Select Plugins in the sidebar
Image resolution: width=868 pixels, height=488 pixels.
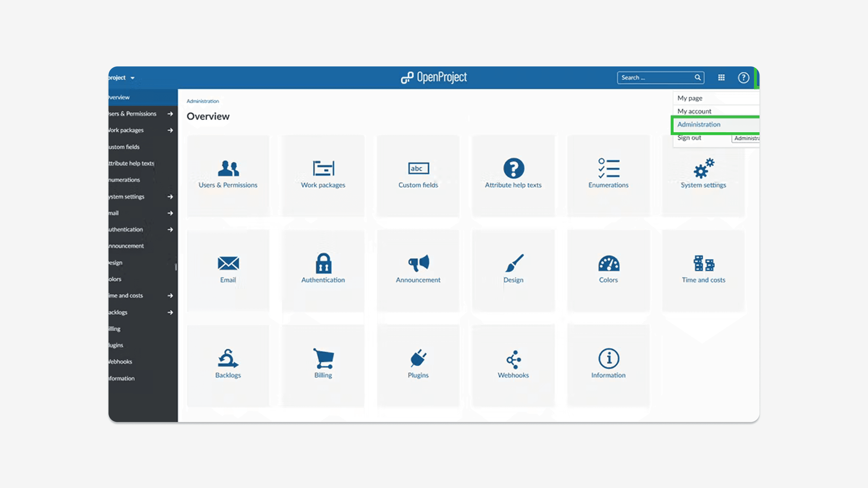coord(143,345)
